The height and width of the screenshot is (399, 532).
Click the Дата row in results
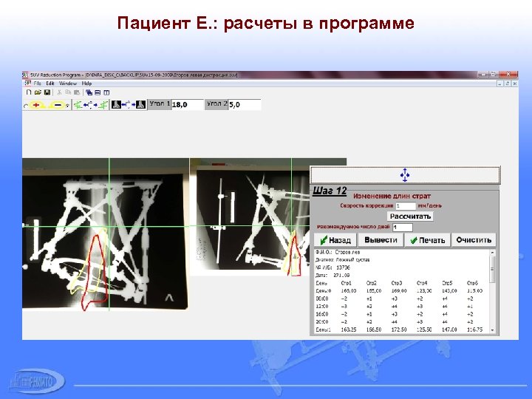332,276
